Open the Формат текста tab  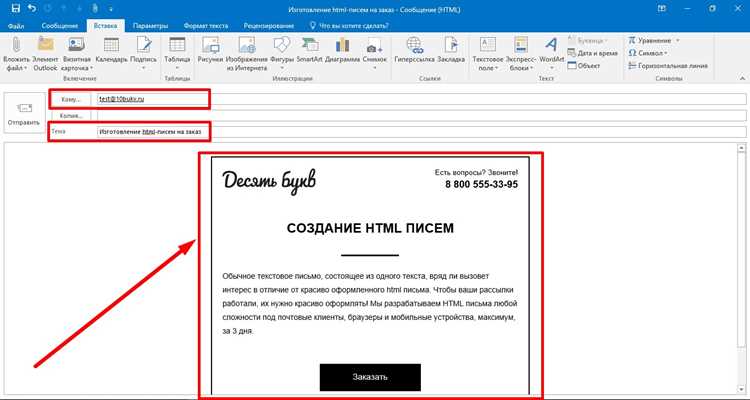206,26
